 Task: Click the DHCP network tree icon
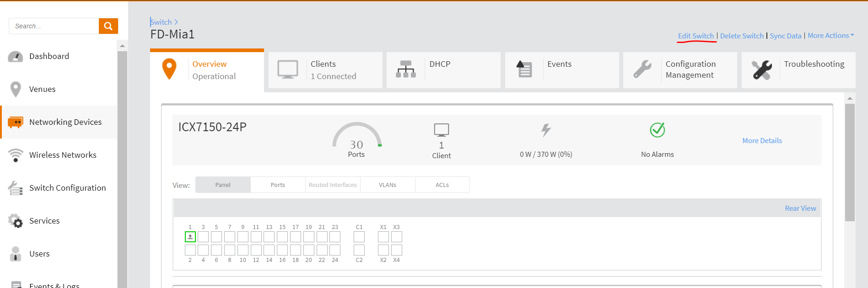tap(406, 69)
